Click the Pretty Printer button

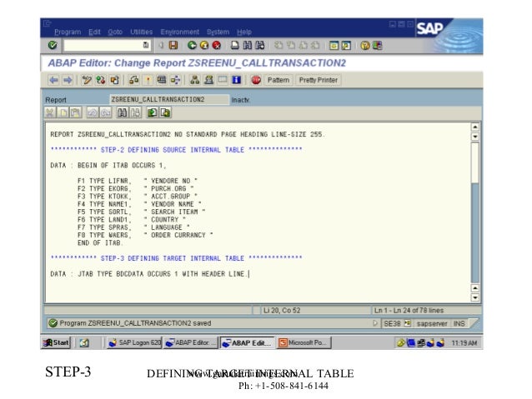[x=319, y=80]
